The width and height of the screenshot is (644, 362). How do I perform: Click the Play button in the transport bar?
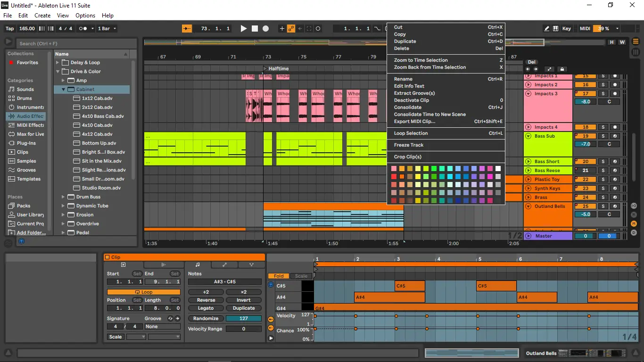tap(243, 29)
